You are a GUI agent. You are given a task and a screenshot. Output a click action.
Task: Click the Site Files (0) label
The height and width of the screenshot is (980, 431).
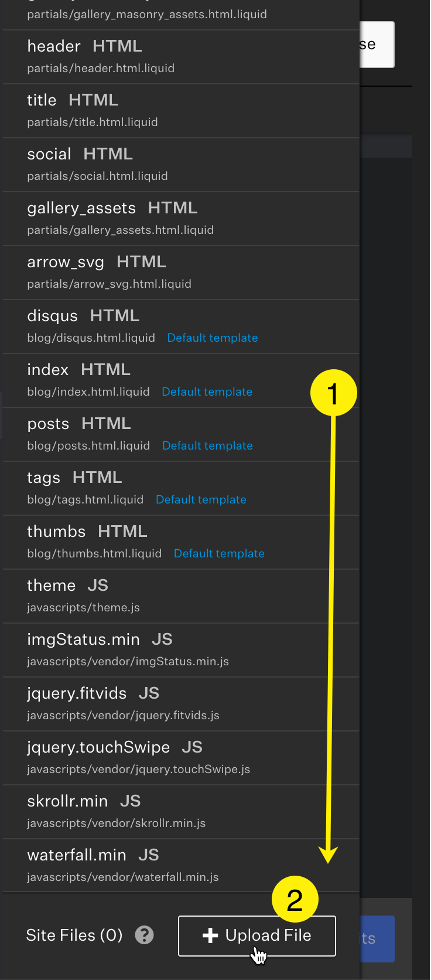tap(74, 935)
